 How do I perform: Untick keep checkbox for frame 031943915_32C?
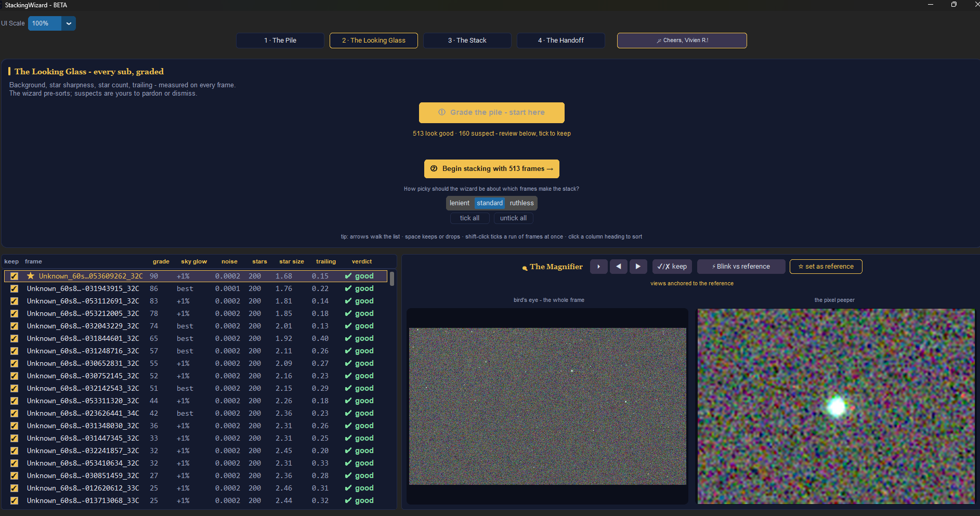click(14, 289)
